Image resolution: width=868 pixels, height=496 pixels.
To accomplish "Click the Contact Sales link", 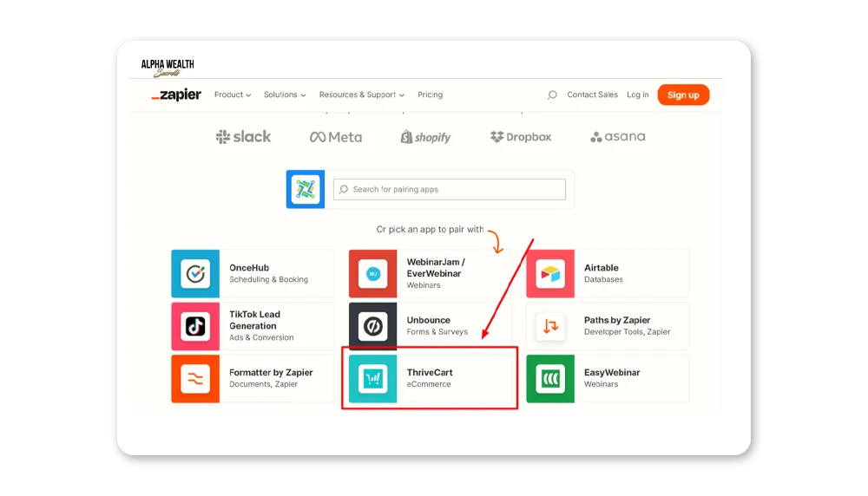I will (592, 95).
